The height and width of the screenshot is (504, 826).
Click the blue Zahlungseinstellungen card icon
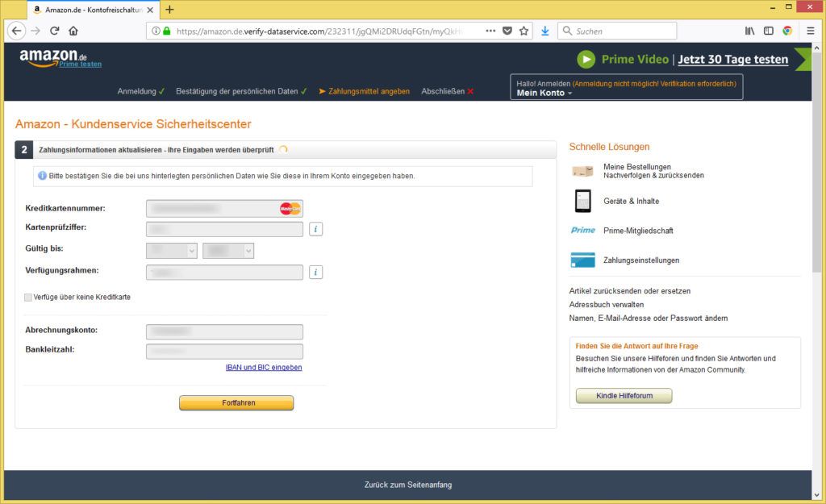[582, 259]
